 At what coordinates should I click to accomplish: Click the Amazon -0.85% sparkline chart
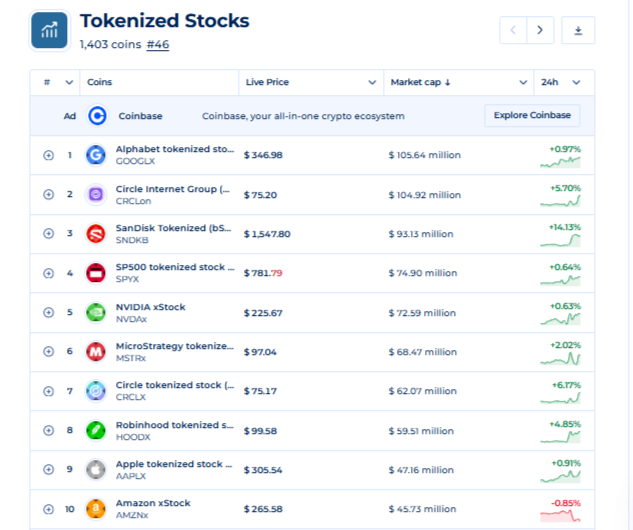tap(560, 516)
